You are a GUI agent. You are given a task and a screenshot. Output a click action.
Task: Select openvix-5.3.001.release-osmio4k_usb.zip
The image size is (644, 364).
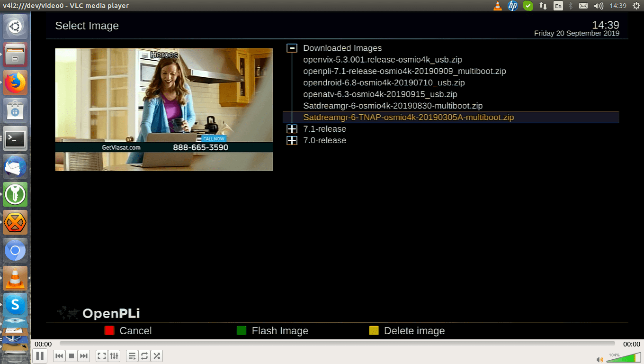coord(383,60)
